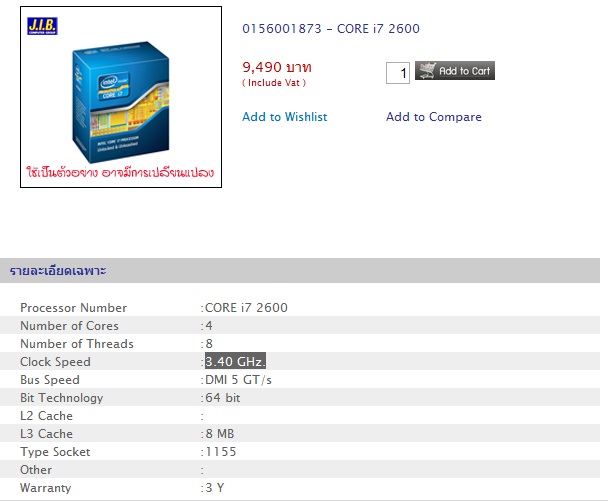This screenshot has height=501, width=608.
Task: Select the Number of Cores label
Action: pos(69,326)
